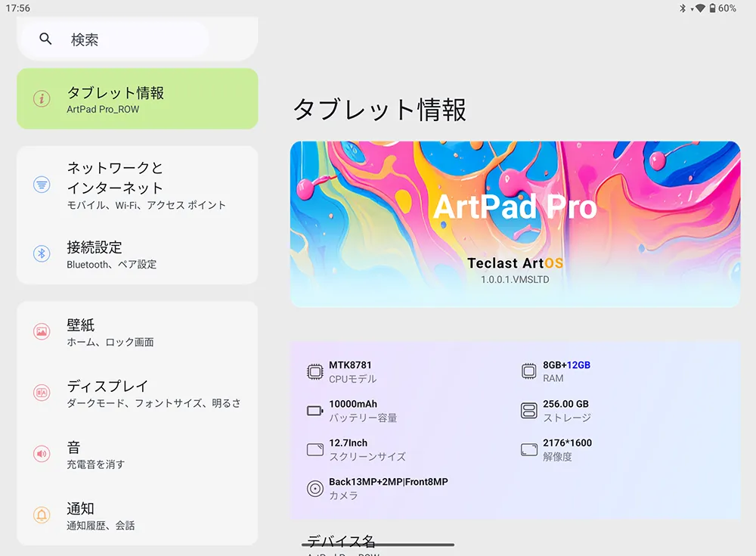Viewport: 756px width, 556px height.
Task: Click ArtPad Pro_ROW subtitle text
Action: click(103, 110)
